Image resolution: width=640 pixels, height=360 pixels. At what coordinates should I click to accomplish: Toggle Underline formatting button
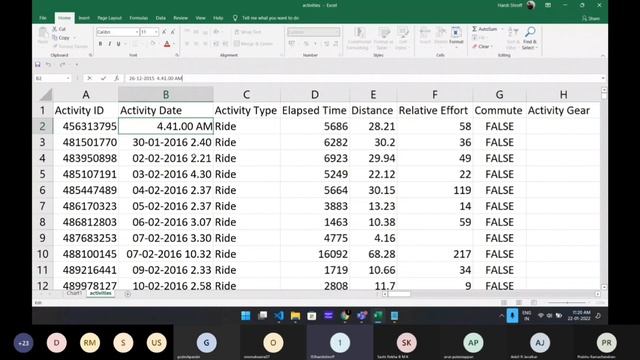[118, 44]
